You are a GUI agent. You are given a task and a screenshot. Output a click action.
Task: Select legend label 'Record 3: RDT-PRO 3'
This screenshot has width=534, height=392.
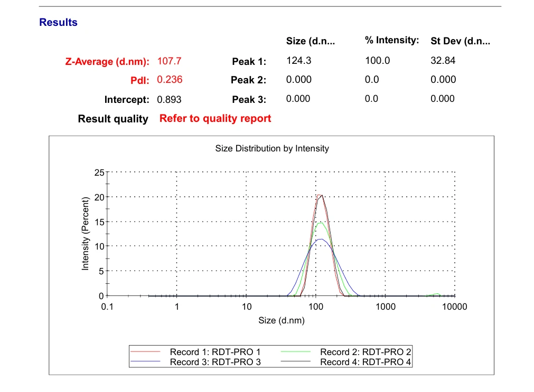click(x=215, y=362)
